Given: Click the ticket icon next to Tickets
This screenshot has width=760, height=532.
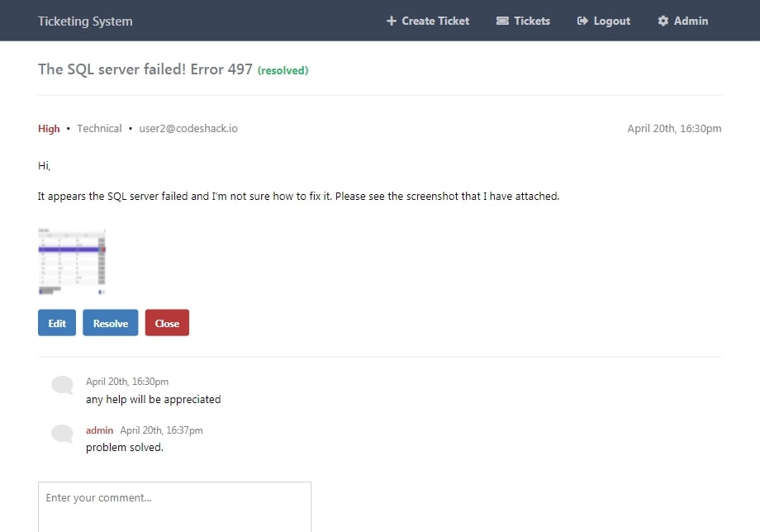Looking at the screenshot, I should click(x=502, y=21).
